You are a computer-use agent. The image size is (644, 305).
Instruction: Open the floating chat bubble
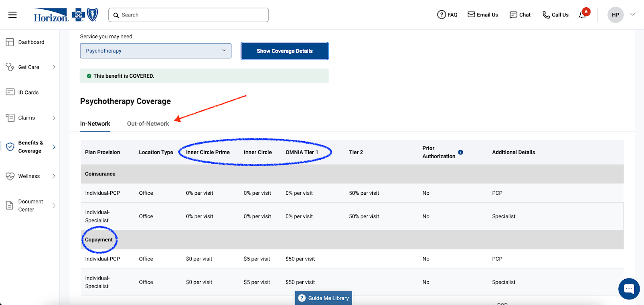pyautogui.click(x=629, y=289)
